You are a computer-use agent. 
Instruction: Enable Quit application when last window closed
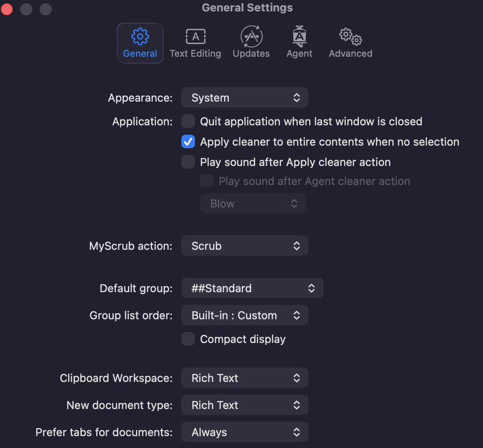pyautogui.click(x=188, y=121)
